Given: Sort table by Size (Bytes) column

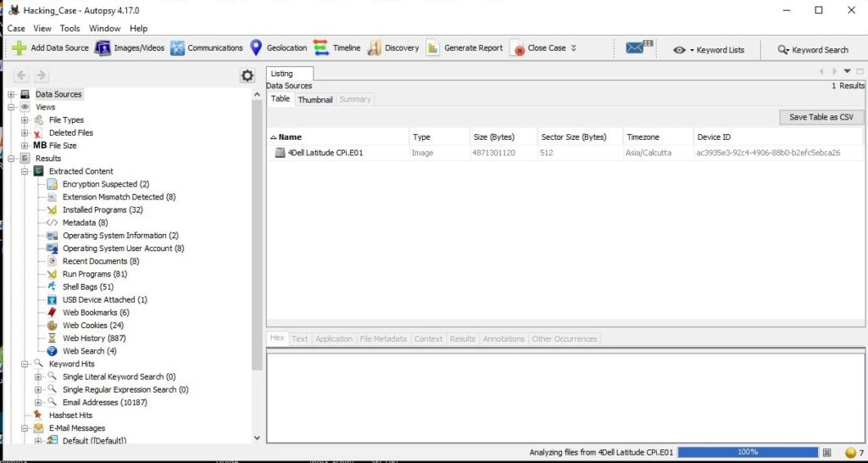Looking at the screenshot, I should click(x=504, y=137).
